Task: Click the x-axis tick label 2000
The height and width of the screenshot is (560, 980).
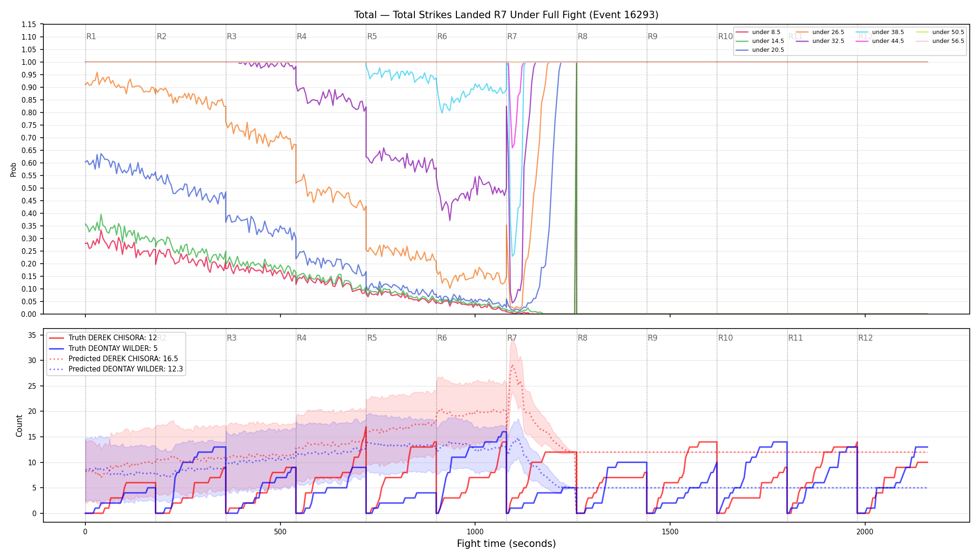Action: coord(865,532)
